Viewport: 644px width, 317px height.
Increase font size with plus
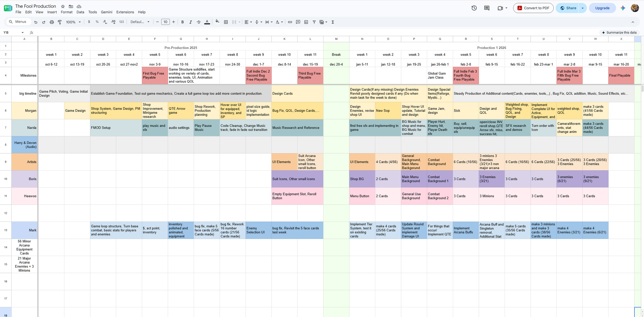click(174, 22)
